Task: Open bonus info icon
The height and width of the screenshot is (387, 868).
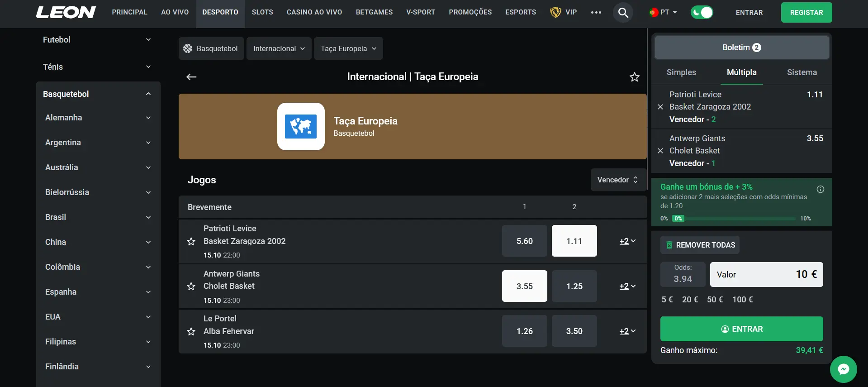Action: pyautogui.click(x=821, y=189)
